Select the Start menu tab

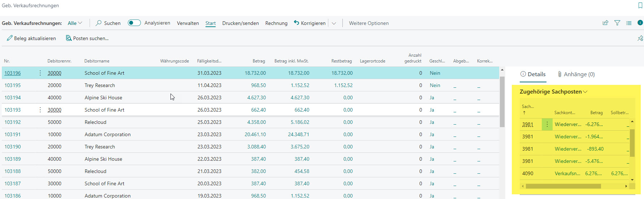point(211,23)
